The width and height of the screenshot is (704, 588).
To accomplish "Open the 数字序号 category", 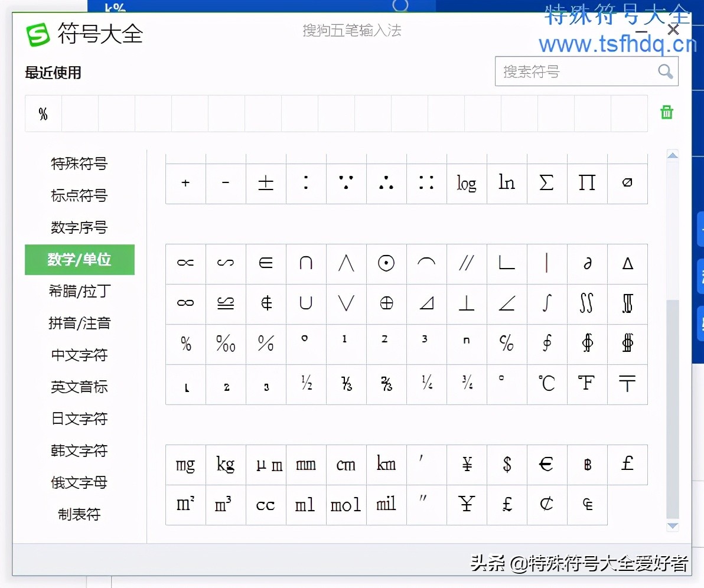I will coord(79,227).
